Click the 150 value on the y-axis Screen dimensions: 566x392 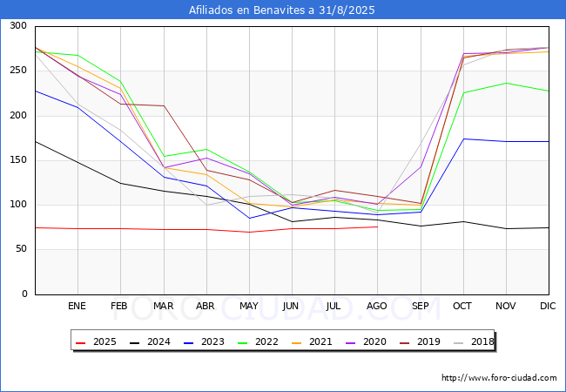pos(18,160)
